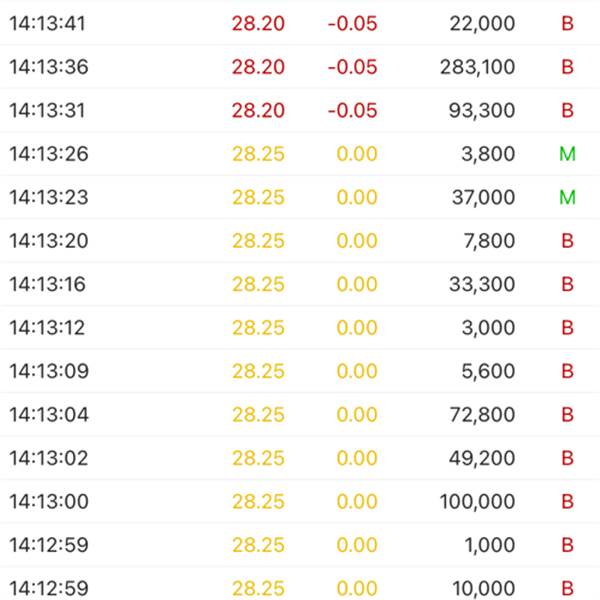Select the 14:13:02 timestamp
The height and width of the screenshot is (600, 600).
(48, 458)
